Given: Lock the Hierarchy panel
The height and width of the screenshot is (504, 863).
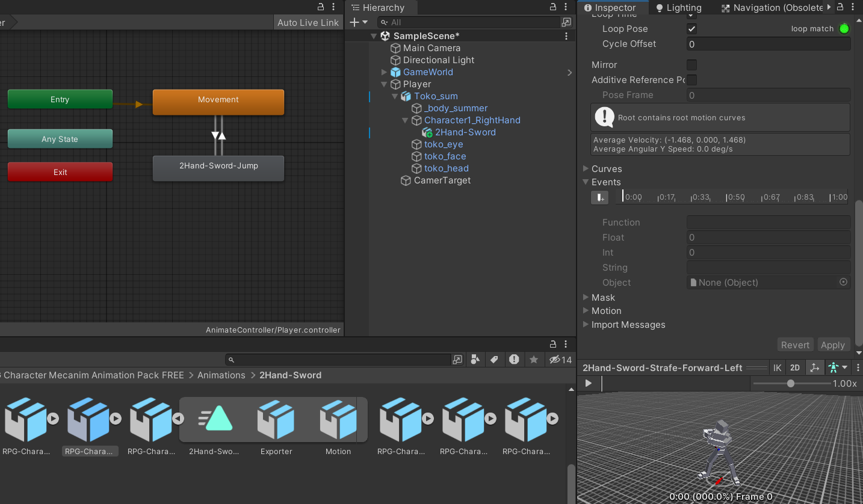Looking at the screenshot, I should 553,7.
